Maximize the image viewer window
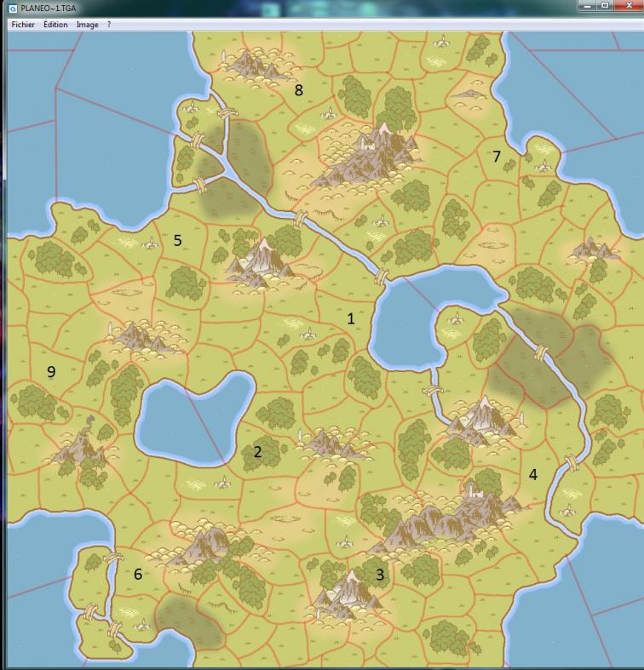Viewport: 644px width, 670px height. [605, 7]
